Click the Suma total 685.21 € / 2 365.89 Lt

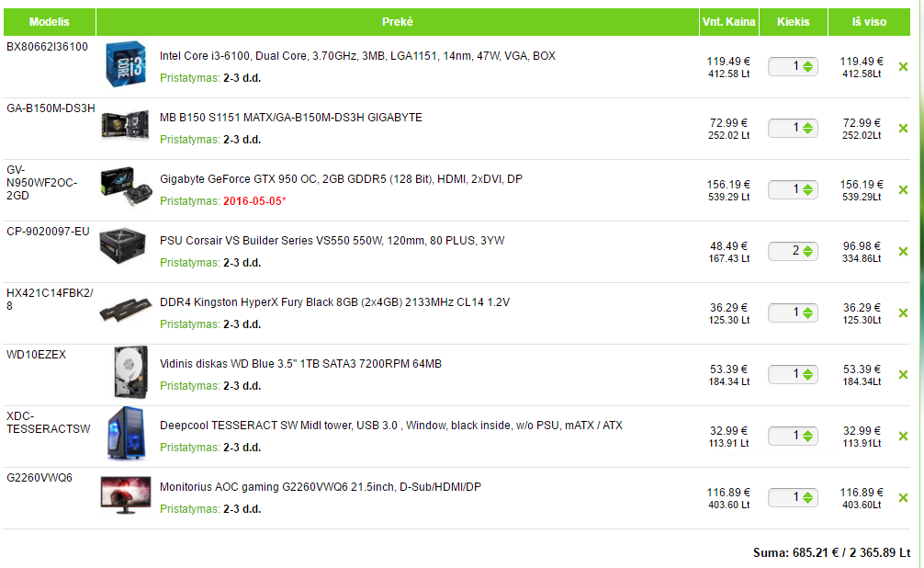tap(832, 552)
